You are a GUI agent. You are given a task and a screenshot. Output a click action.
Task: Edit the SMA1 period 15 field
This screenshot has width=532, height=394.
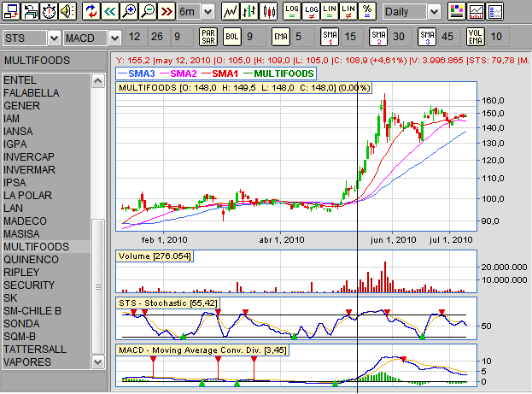click(352, 37)
